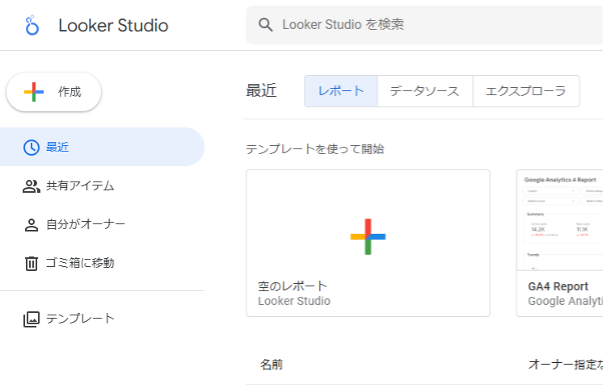Viewport: 604px width, 392px height.
Task: Open テンプレート in the sidebar
Action: (102, 319)
